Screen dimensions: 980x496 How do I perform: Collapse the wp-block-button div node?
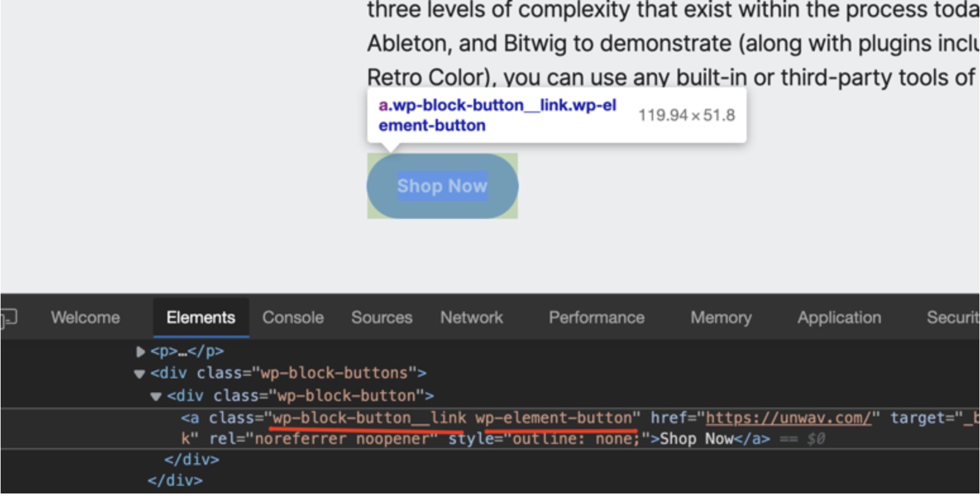click(x=156, y=397)
